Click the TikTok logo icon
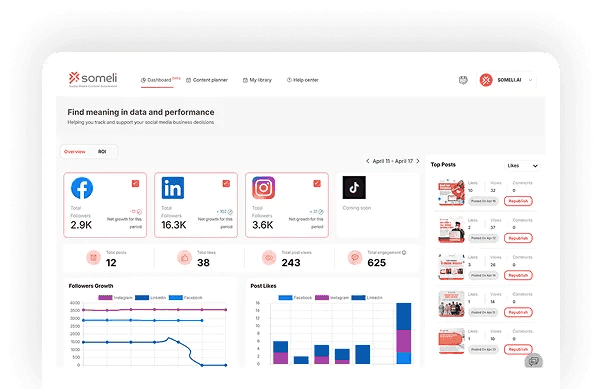602x389 pixels. point(354,187)
